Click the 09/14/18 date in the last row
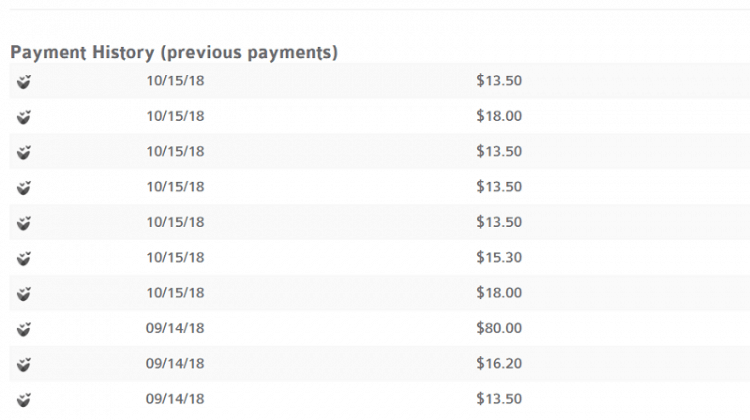Image resolution: width=750 pixels, height=420 pixels. click(175, 399)
